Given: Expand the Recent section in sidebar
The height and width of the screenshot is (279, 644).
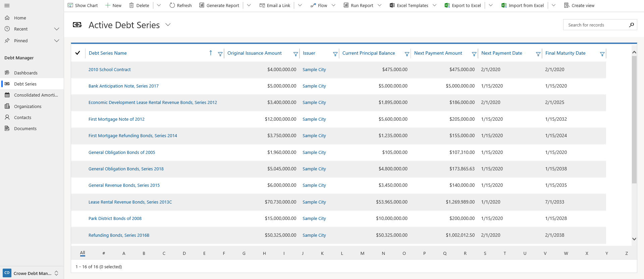Looking at the screenshot, I should tap(57, 29).
